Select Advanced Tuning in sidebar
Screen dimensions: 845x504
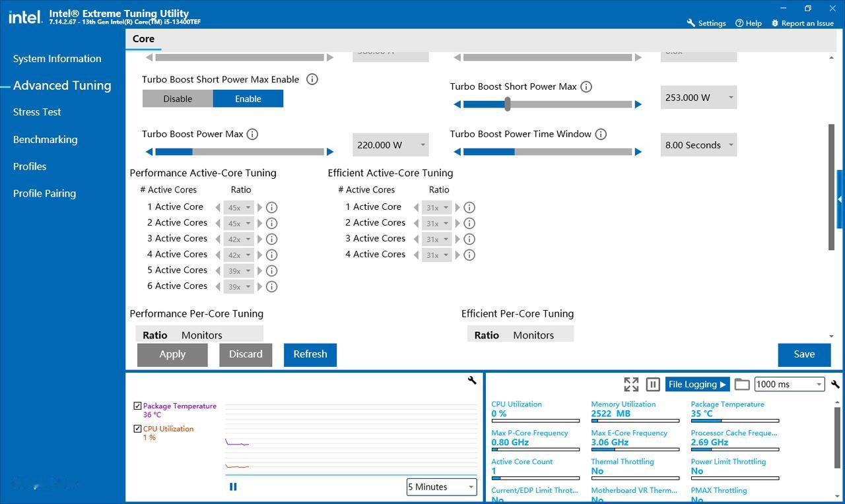pyautogui.click(x=62, y=85)
